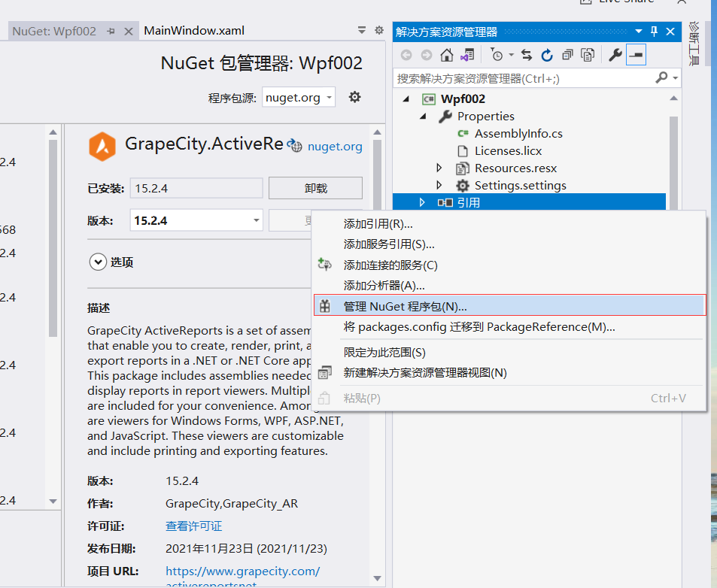Collapse all items in Solution Explorer

click(567, 56)
